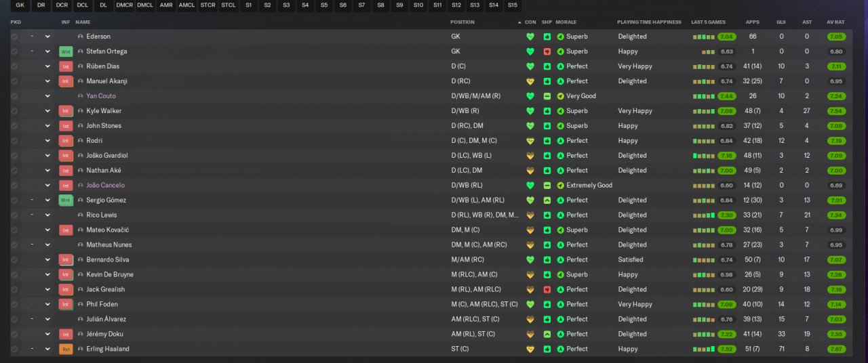Viewport: 868px width, 363px height.
Task: Toggle the picked checkmark for Kevin De Bruyne
Action: tap(14, 275)
